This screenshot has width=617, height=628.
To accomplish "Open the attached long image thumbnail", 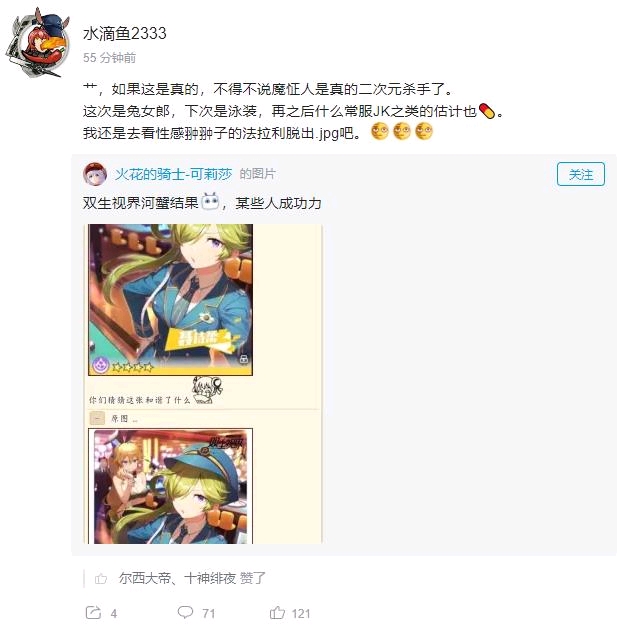I will tap(203, 383).
